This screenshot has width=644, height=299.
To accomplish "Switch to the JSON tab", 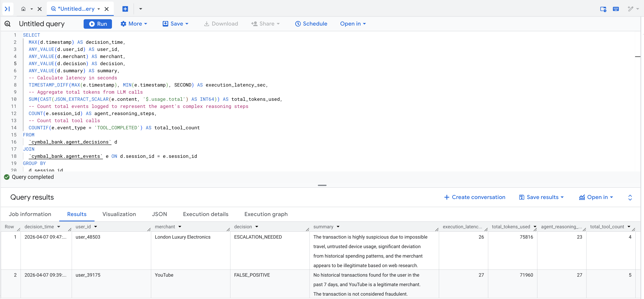I will pyautogui.click(x=159, y=214).
